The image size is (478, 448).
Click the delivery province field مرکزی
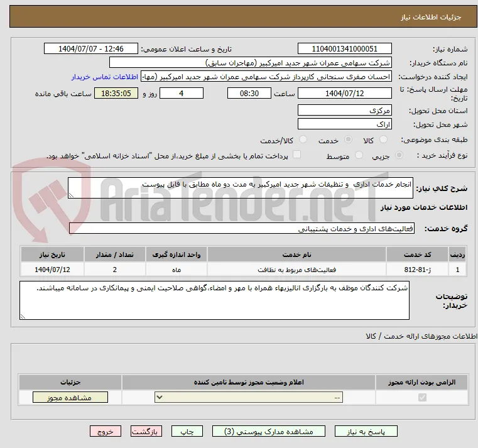pos(344,111)
